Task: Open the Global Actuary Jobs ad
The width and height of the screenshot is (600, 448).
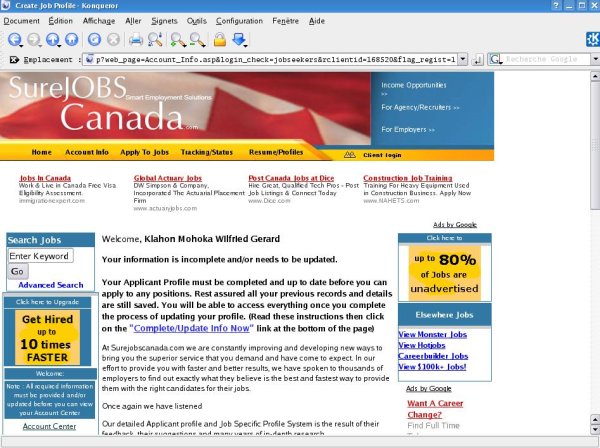Action: (x=168, y=178)
